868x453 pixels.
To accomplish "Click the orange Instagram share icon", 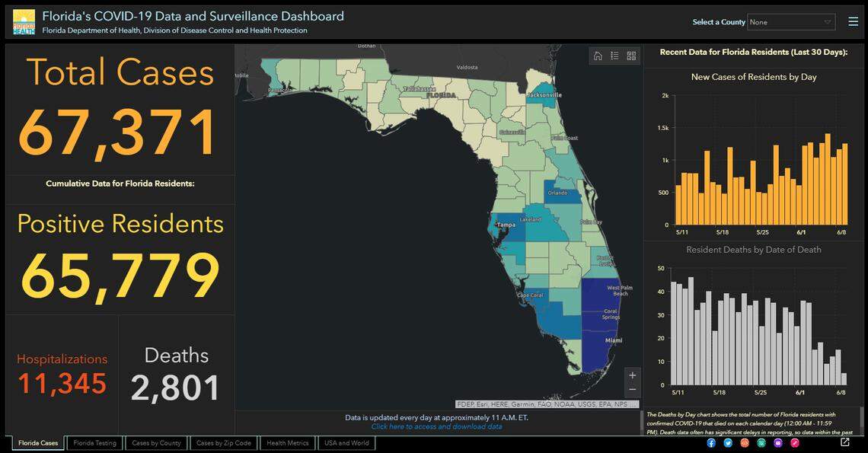I will tap(745, 442).
